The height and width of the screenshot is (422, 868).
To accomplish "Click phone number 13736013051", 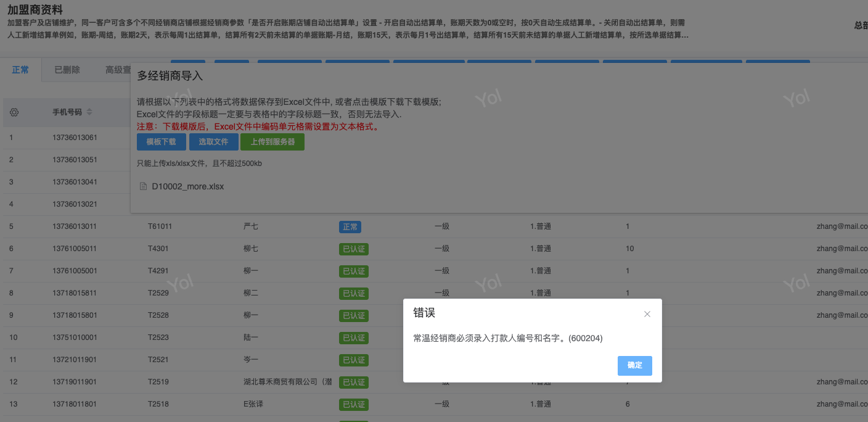I will click(75, 160).
